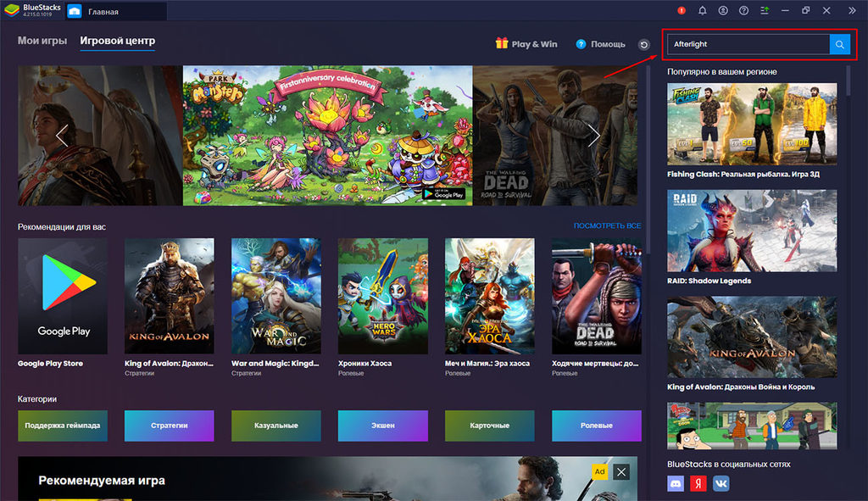Click the War and Magic: Kingd... title

275,364
